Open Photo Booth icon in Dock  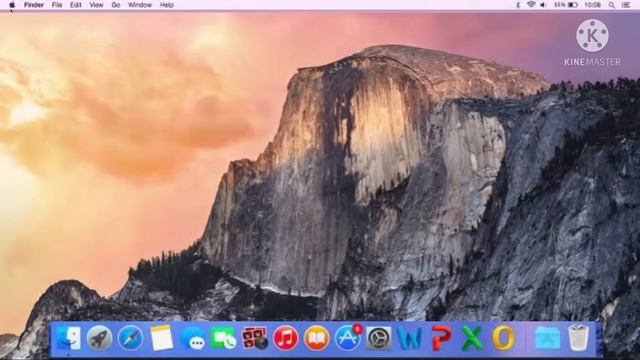pyautogui.click(x=254, y=338)
